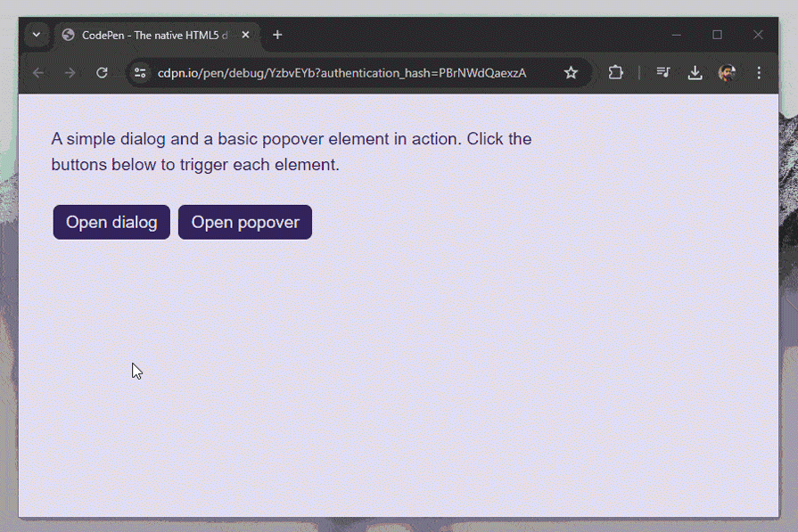Open the tab search dropdown chevron
The height and width of the screenshot is (532, 798).
point(36,35)
